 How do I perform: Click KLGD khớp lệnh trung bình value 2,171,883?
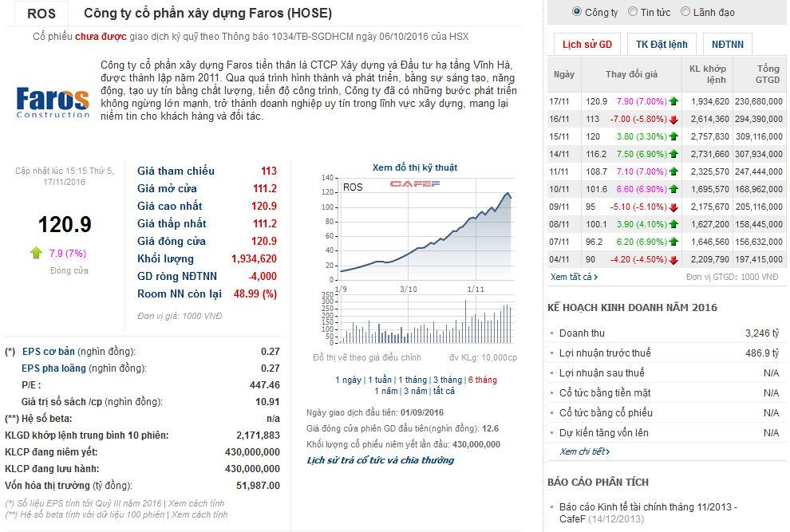pyautogui.click(x=258, y=435)
